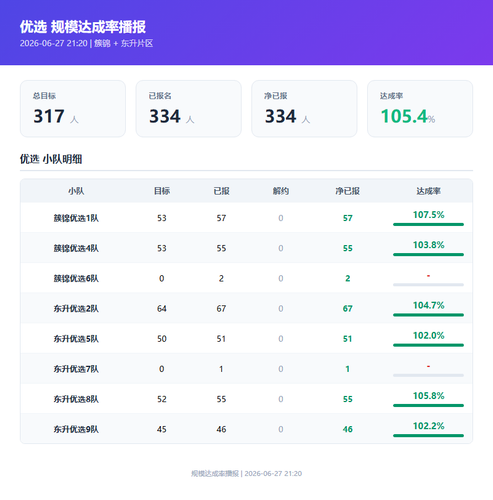Select the 已报名 334 card
The height and width of the screenshot is (500, 493).
click(x=188, y=109)
